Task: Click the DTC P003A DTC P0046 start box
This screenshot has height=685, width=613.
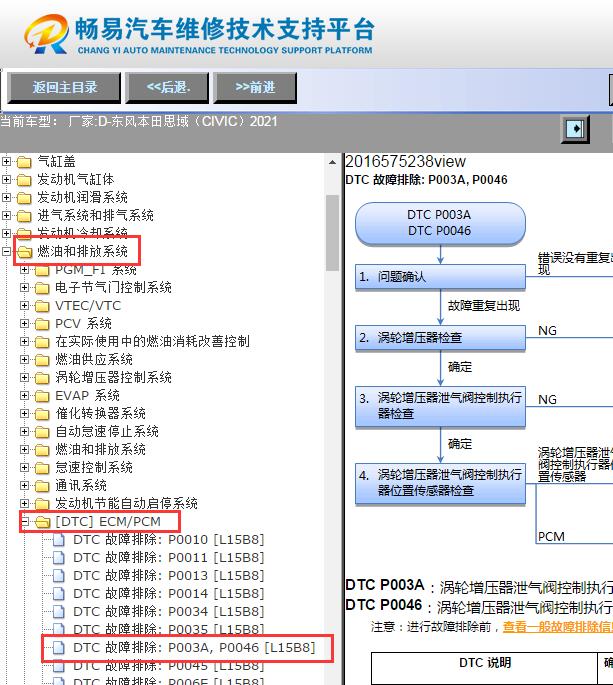Action: [440, 223]
